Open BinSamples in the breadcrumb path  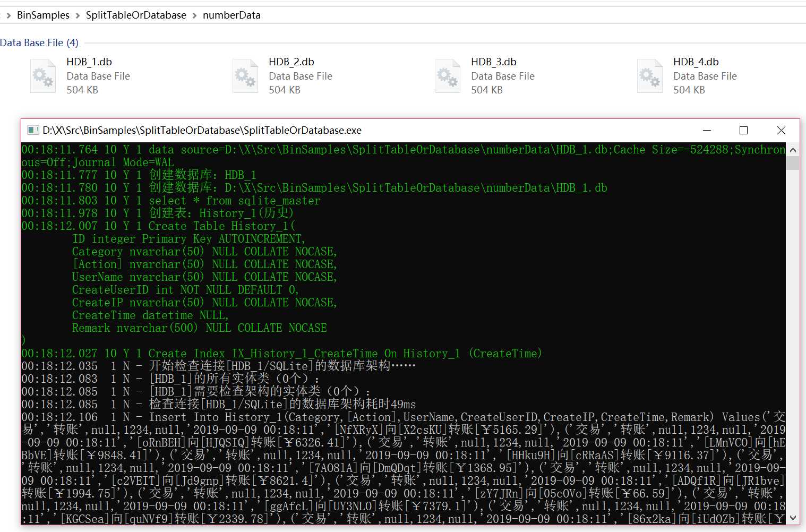pyautogui.click(x=43, y=15)
